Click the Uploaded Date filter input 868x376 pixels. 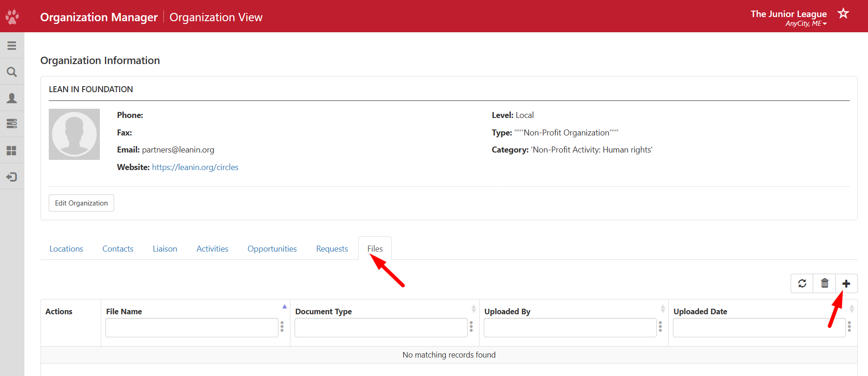coord(759,328)
